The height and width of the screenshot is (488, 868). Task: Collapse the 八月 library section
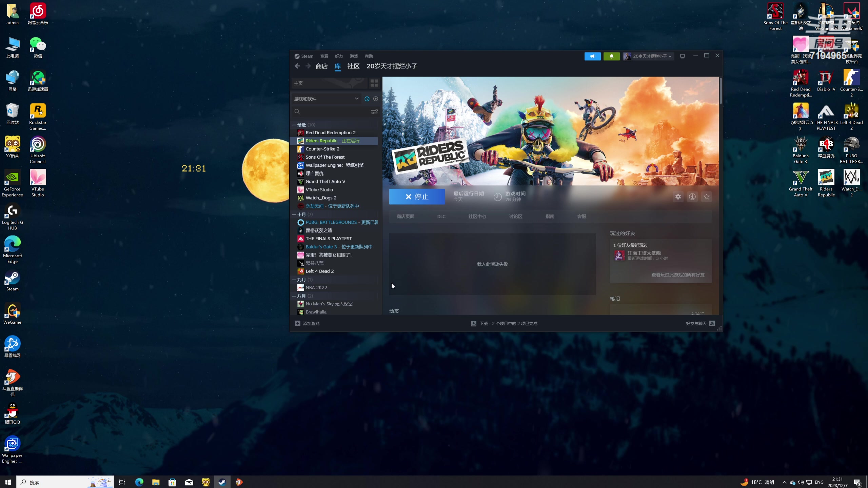click(294, 296)
